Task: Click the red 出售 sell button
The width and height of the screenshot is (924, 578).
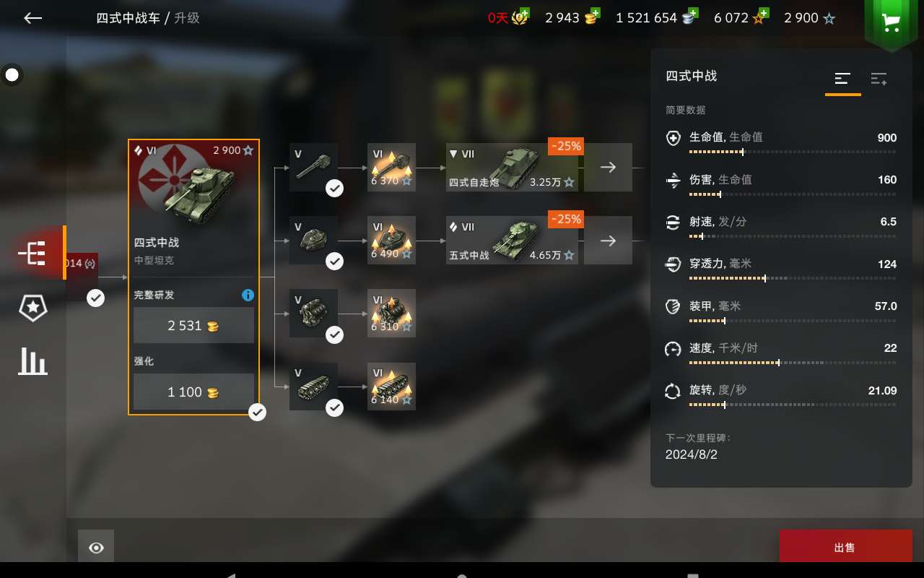Action: tap(845, 547)
